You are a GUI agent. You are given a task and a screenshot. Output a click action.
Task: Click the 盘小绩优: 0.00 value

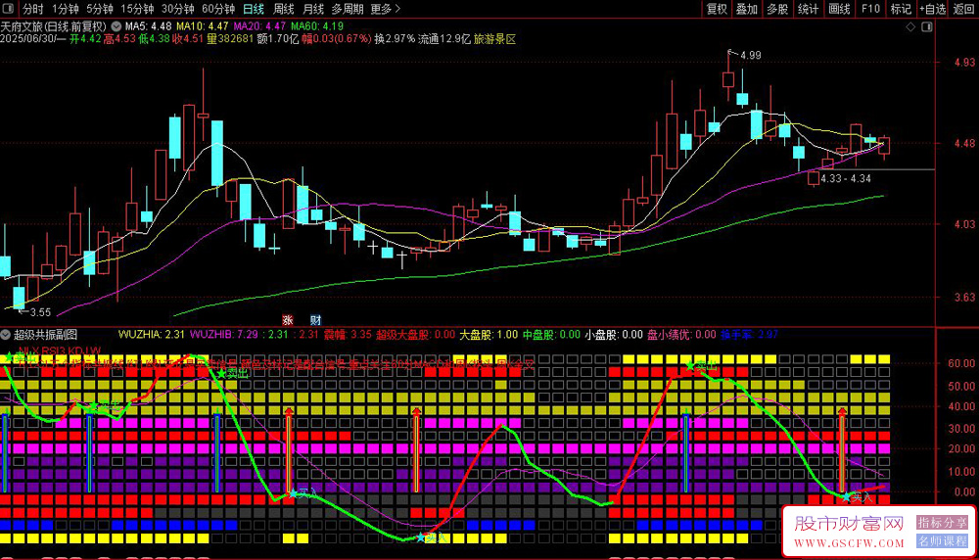point(681,335)
